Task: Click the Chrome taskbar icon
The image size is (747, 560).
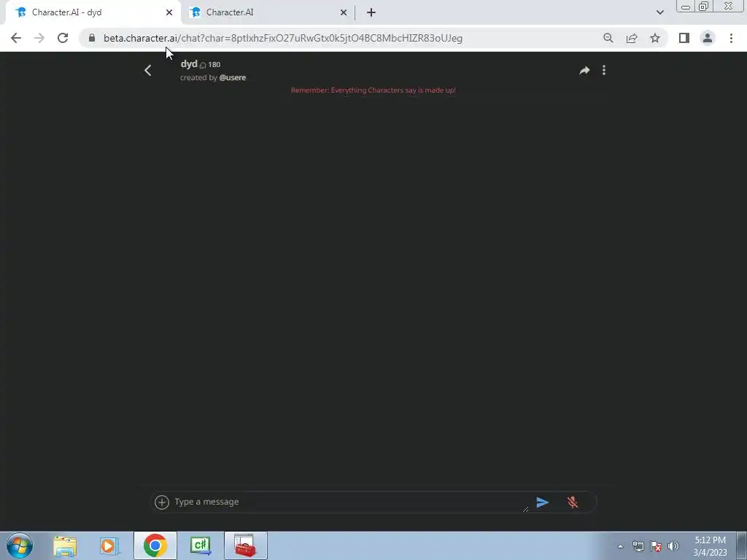Action: (x=155, y=545)
